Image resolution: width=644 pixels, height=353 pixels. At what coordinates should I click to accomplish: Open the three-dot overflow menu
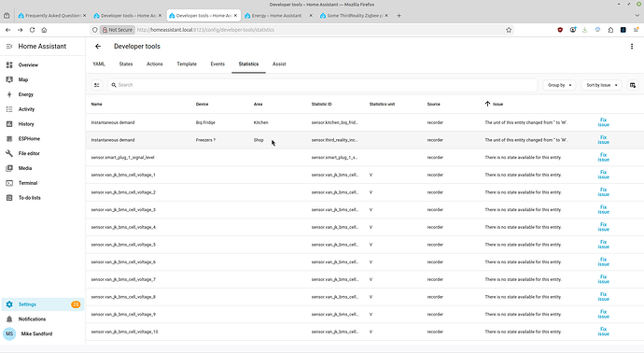pyautogui.click(x=632, y=47)
